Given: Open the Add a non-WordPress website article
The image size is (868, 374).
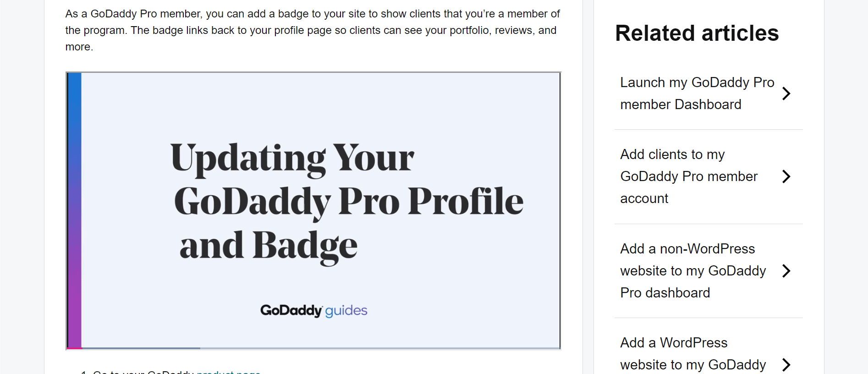Looking at the screenshot, I should (693, 271).
